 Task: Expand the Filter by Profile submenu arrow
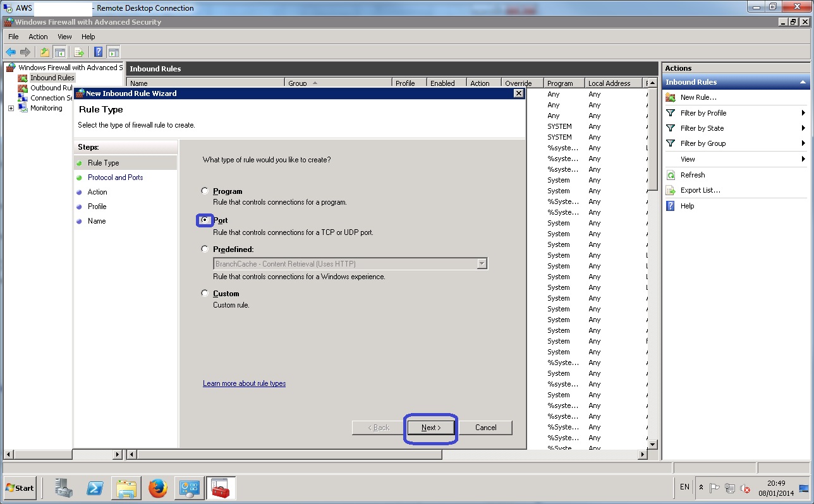[x=803, y=113]
